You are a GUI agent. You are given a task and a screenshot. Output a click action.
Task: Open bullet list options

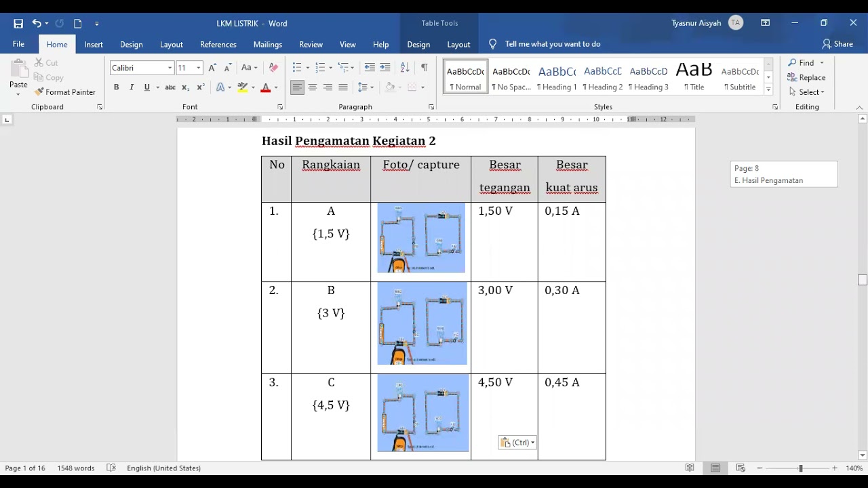click(308, 68)
